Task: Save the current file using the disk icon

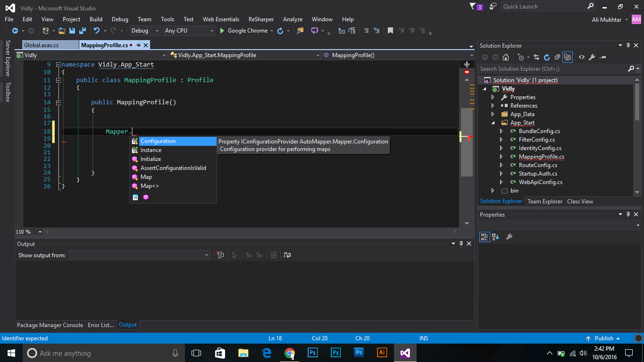Action: tap(72, 31)
